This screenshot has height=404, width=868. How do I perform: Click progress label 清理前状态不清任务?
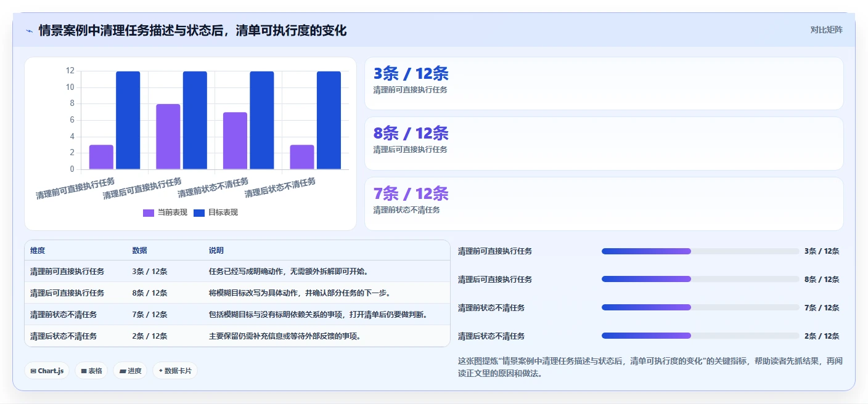[x=491, y=308]
